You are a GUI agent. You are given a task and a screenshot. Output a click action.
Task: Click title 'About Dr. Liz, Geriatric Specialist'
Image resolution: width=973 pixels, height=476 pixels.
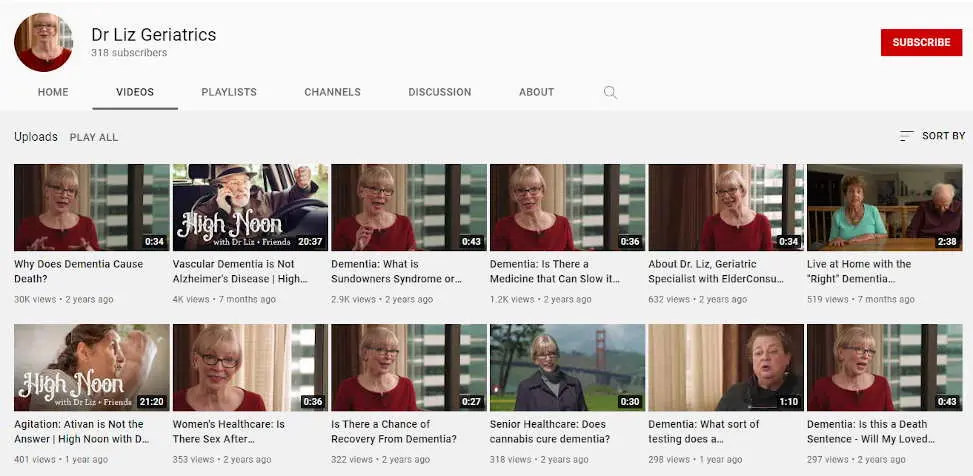[716, 271]
